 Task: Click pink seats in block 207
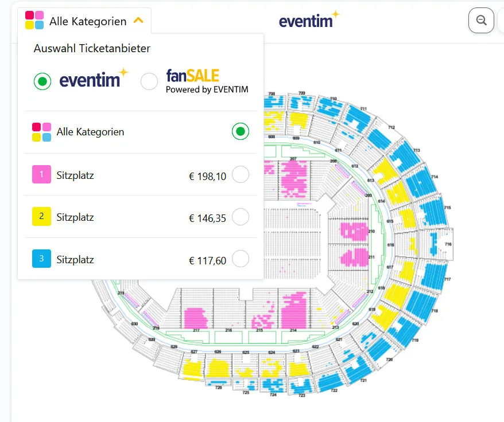[294, 177]
